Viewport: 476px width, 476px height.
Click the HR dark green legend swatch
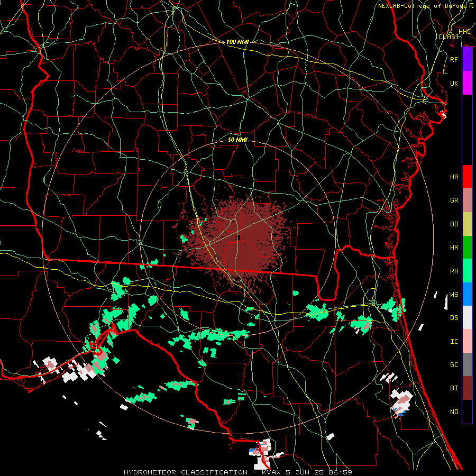[x=467, y=247]
